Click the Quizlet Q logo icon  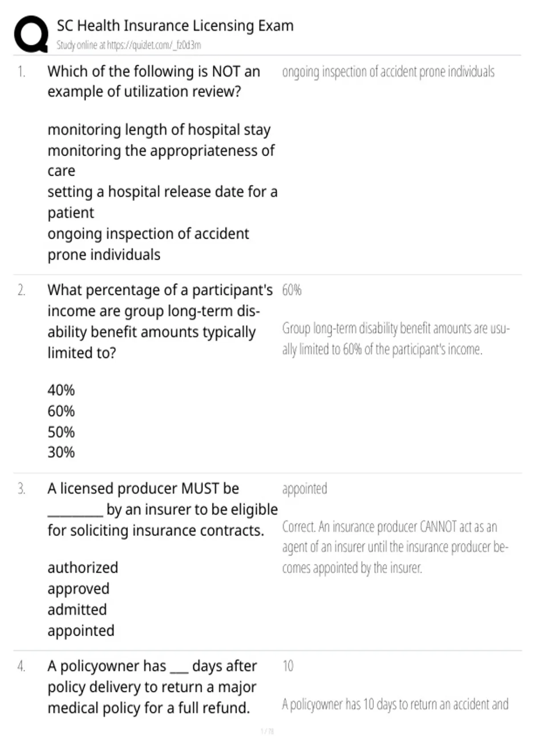(x=31, y=34)
